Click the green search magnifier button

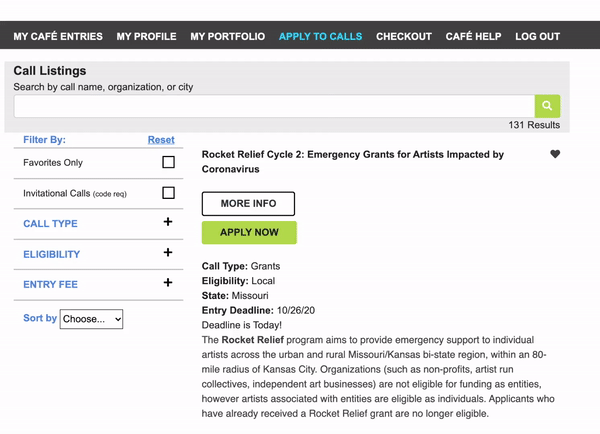click(x=547, y=106)
